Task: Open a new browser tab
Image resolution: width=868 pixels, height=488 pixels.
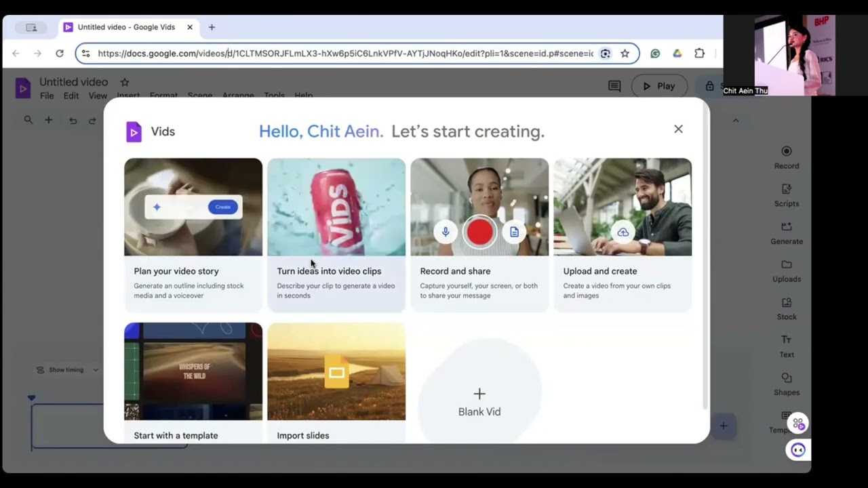Action: 212,27
